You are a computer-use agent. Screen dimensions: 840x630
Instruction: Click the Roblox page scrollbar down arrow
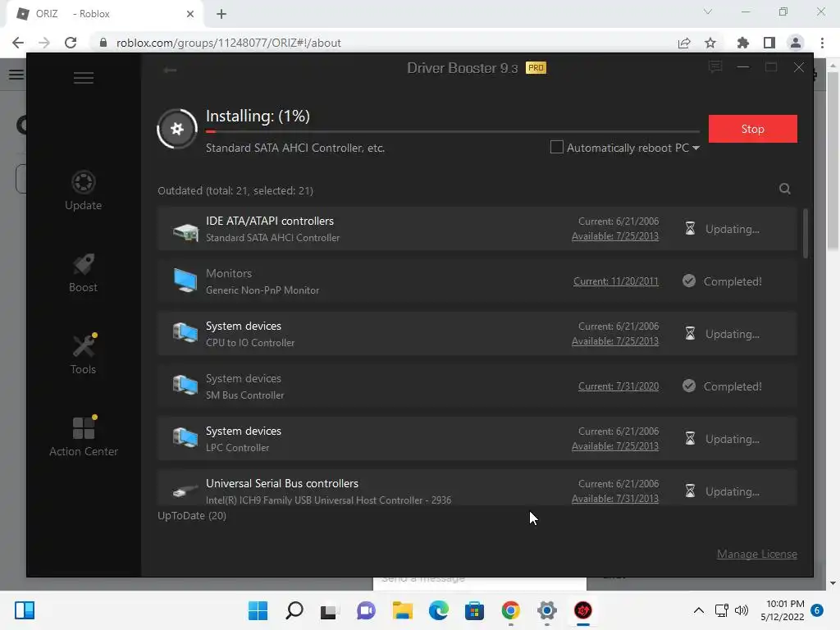point(833,583)
